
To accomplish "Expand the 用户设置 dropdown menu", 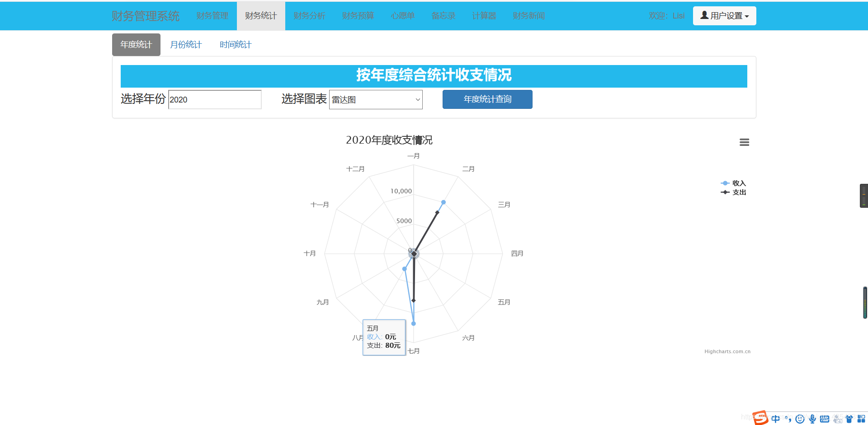I will tap(724, 15).
